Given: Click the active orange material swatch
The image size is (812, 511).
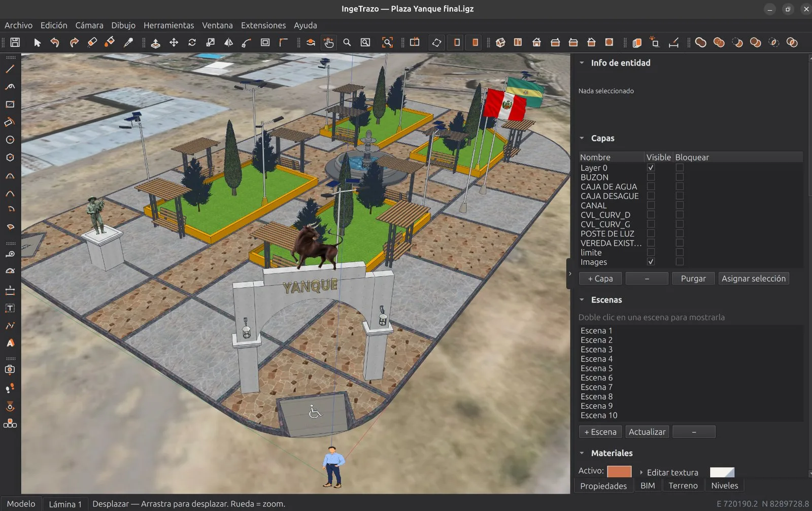Looking at the screenshot, I should point(619,471).
